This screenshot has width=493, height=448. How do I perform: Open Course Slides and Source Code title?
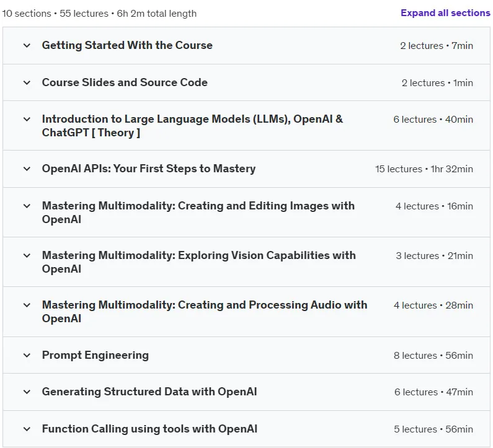click(125, 82)
